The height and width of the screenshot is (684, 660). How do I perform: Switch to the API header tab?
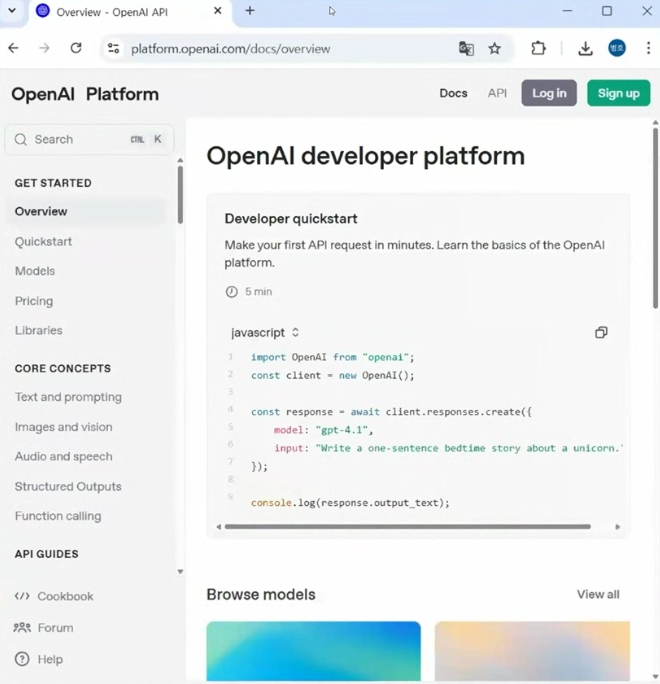coord(497,93)
